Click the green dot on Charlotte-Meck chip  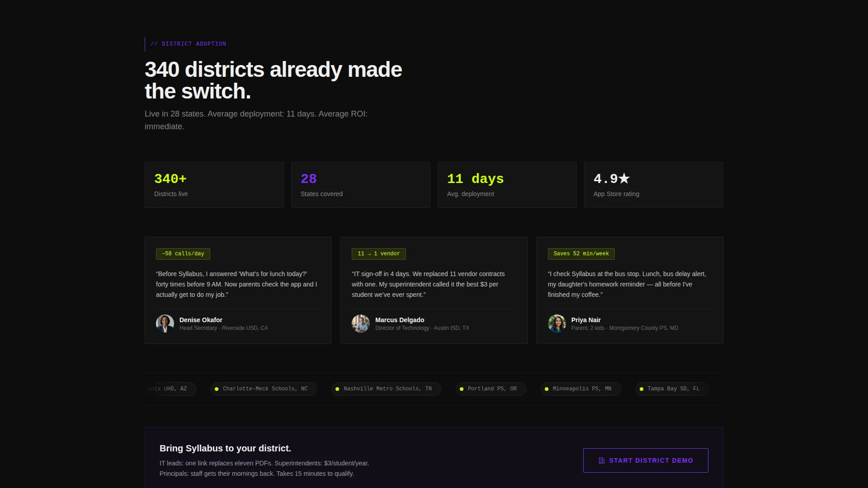(217, 389)
